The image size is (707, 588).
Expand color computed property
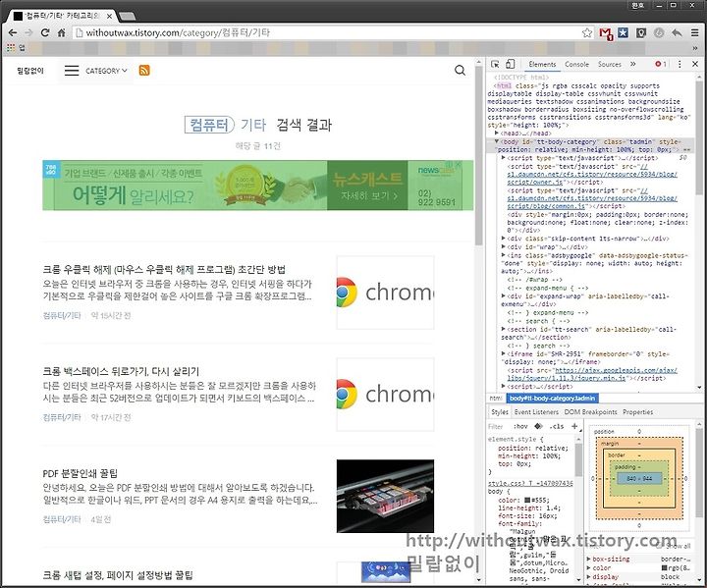588,568
